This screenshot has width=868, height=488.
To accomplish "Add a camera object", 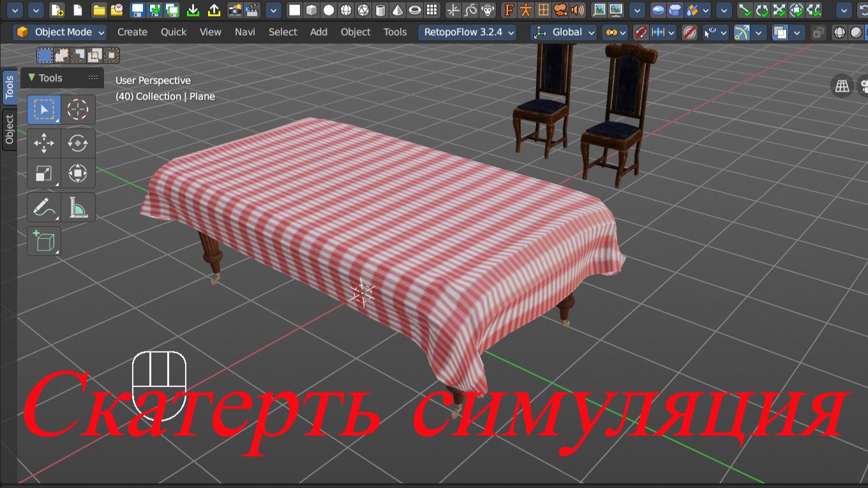I will (560, 10).
